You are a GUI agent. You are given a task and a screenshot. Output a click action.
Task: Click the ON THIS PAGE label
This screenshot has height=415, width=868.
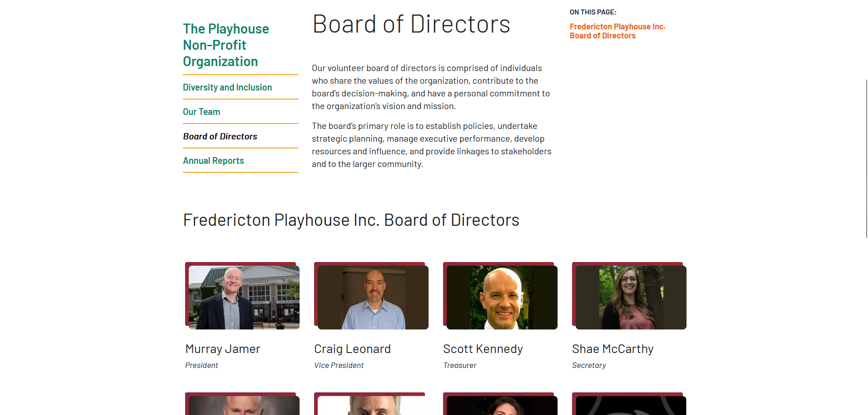tap(593, 12)
